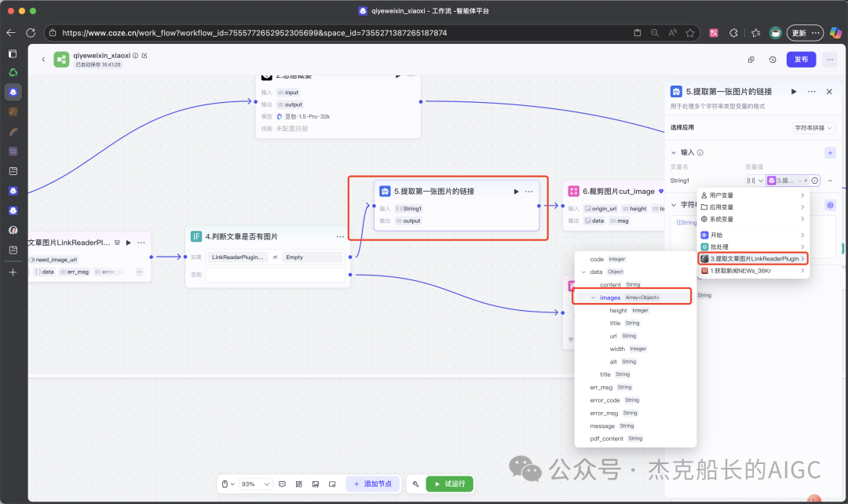The width and height of the screenshot is (848, 504).
Task: Open the more options button beside 发布
Action: pyautogui.click(x=830, y=60)
